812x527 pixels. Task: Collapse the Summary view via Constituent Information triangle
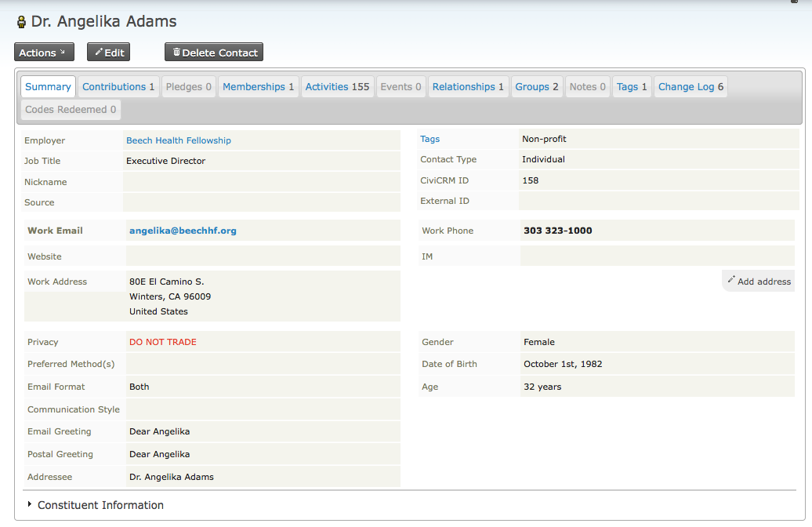(x=29, y=505)
